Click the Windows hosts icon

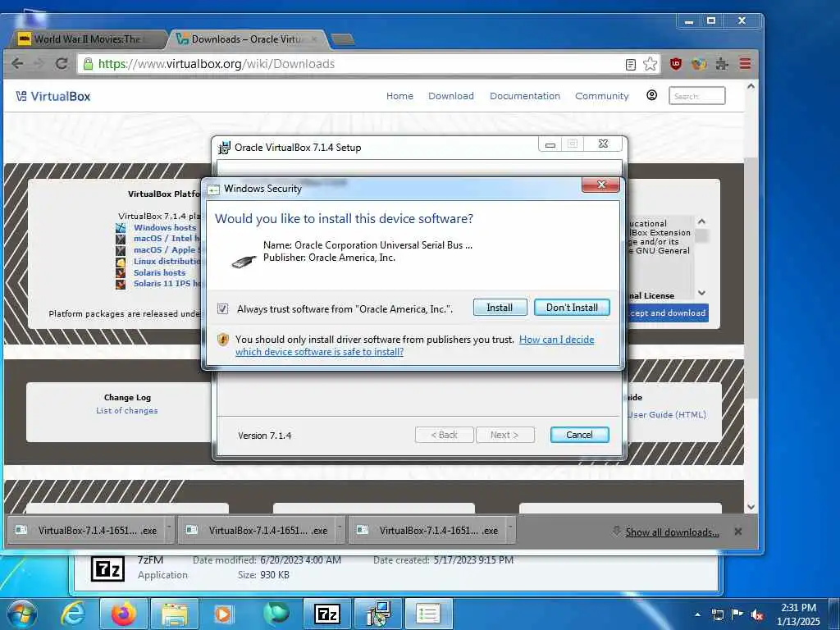121,228
